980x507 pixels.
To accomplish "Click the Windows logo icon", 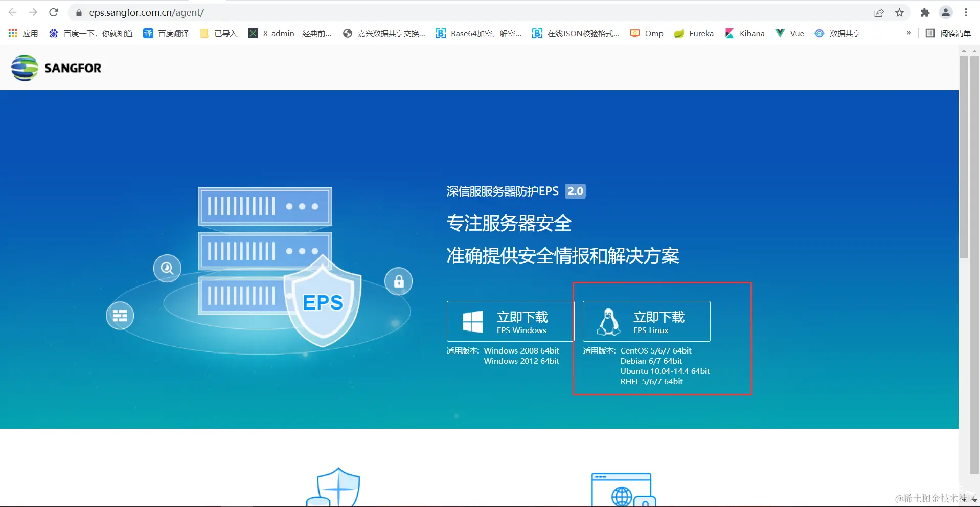I will [x=472, y=322].
